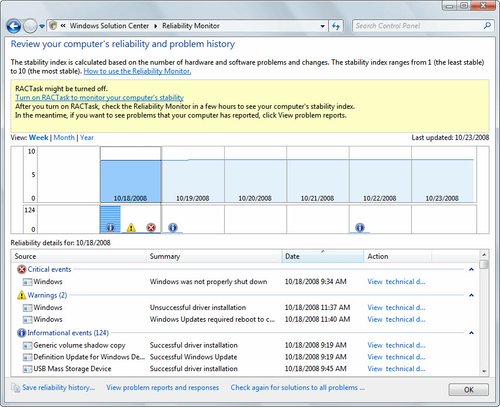This screenshot has width=500, height=407.
Task: Collapse the Warnings group chevron
Action: click(x=471, y=295)
